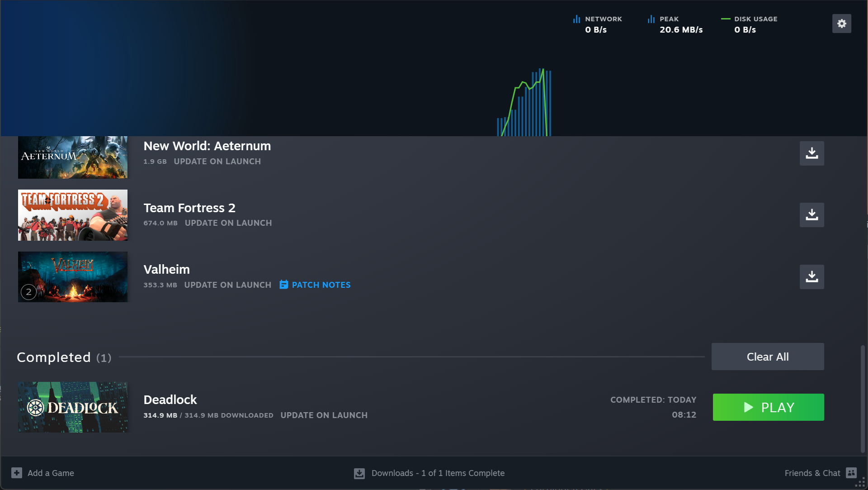Start New World: Aeternum download

pyautogui.click(x=811, y=153)
